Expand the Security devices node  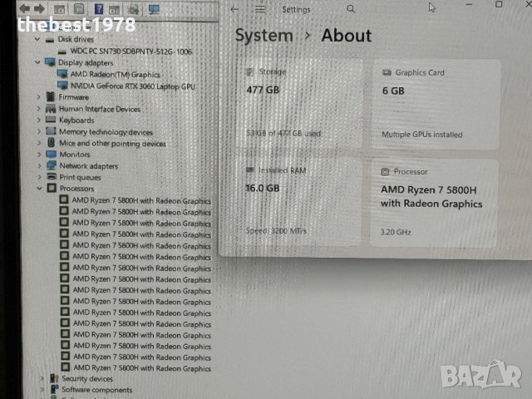pos(42,378)
